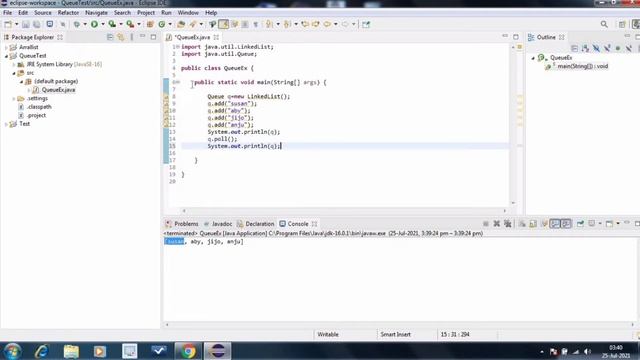Viewport: 640px width, 360px height.
Task: Select the QueueEx.java editor tab
Action: 192,37
